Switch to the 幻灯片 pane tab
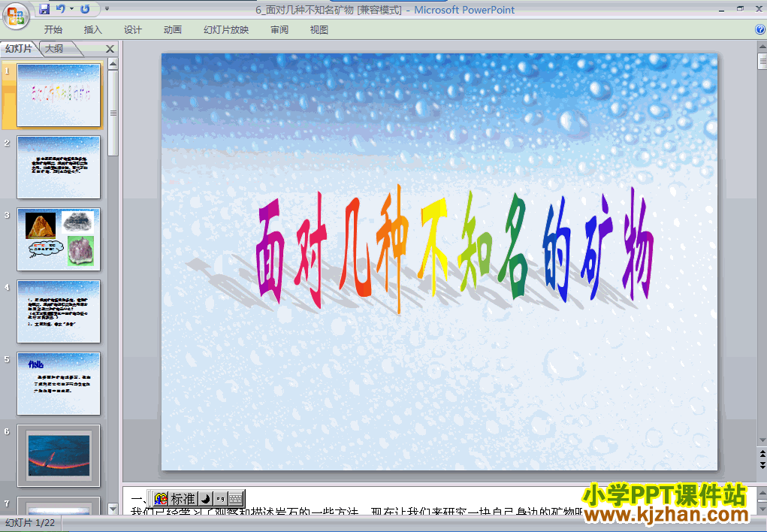Screen dimensions: 767x532 [19, 48]
